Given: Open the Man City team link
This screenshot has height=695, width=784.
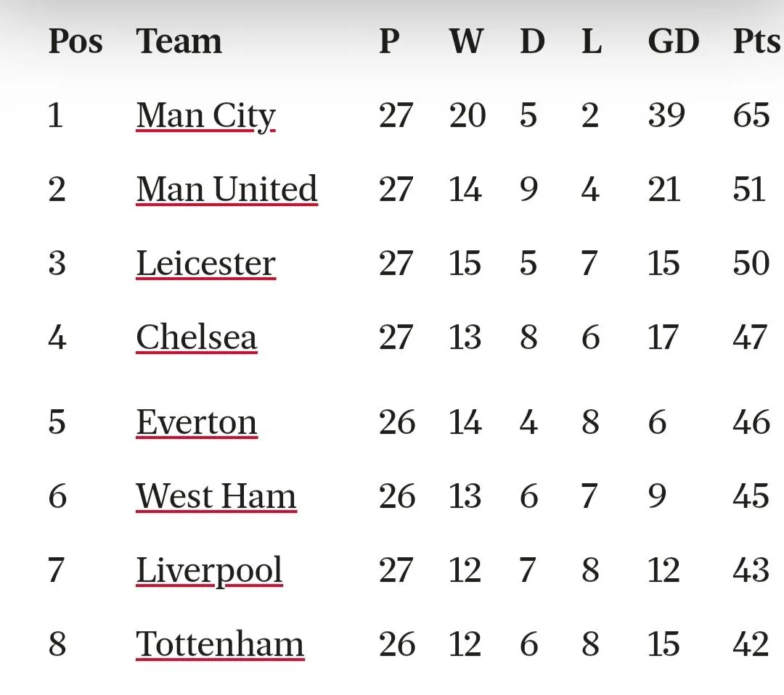Looking at the screenshot, I should click(205, 115).
